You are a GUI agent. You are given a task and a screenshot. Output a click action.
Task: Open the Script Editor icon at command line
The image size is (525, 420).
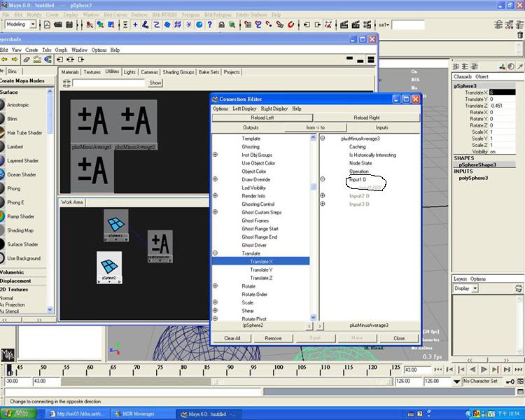tap(520, 391)
